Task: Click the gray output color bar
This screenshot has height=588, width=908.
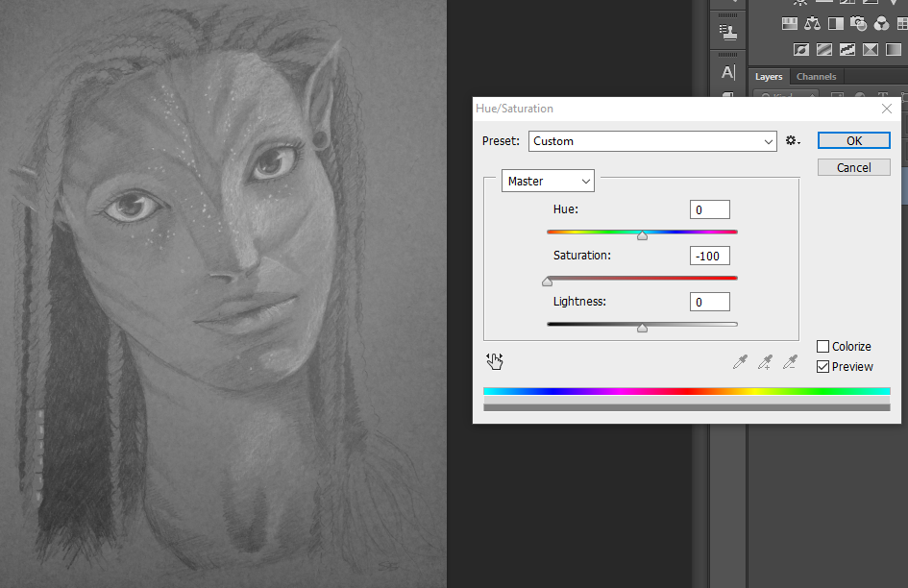Action: 687,407
